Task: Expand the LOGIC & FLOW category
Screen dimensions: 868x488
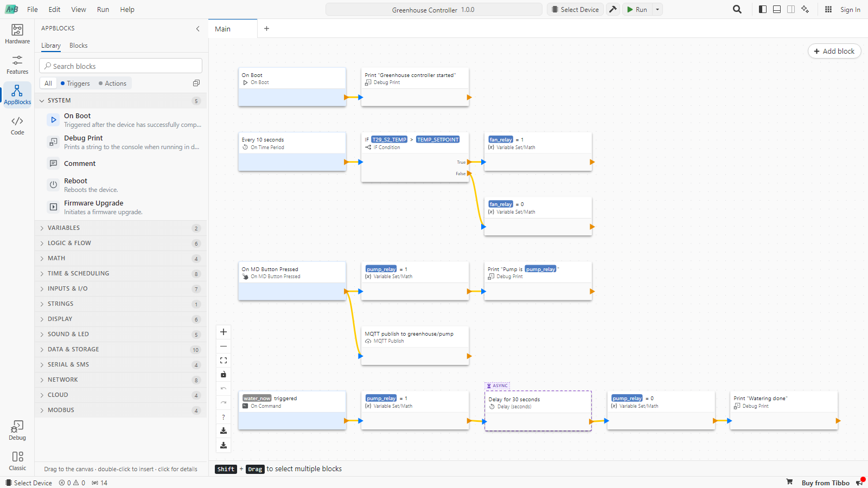Action: coord(120,243)
